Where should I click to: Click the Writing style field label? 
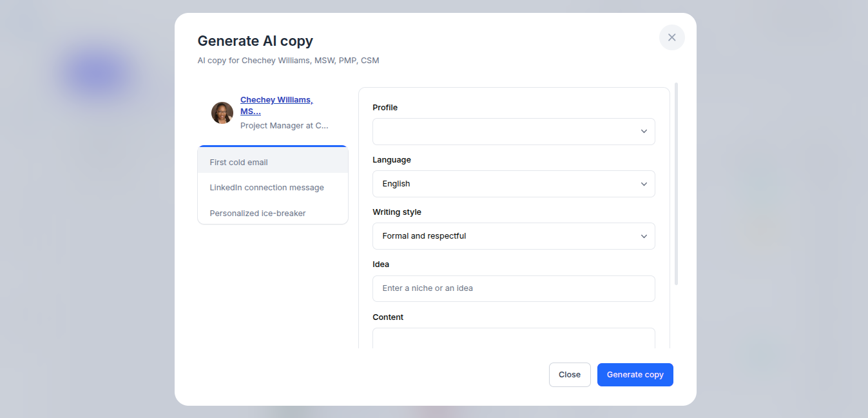[397, 212]
